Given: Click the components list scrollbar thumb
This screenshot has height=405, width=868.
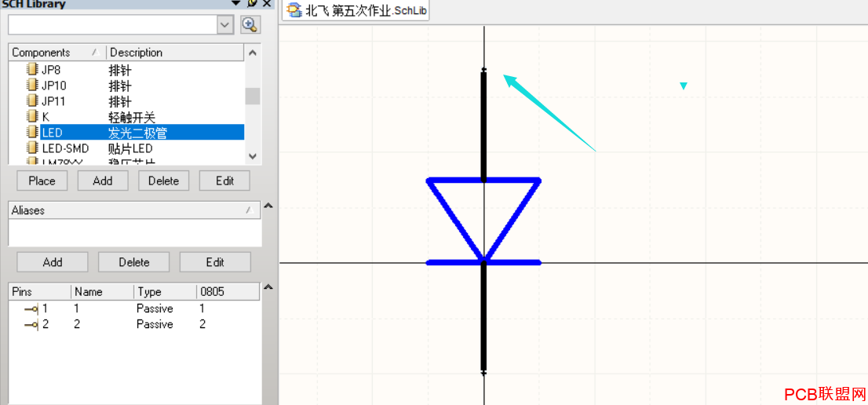Looking at the screenshot, I should [x=253, y=97].
